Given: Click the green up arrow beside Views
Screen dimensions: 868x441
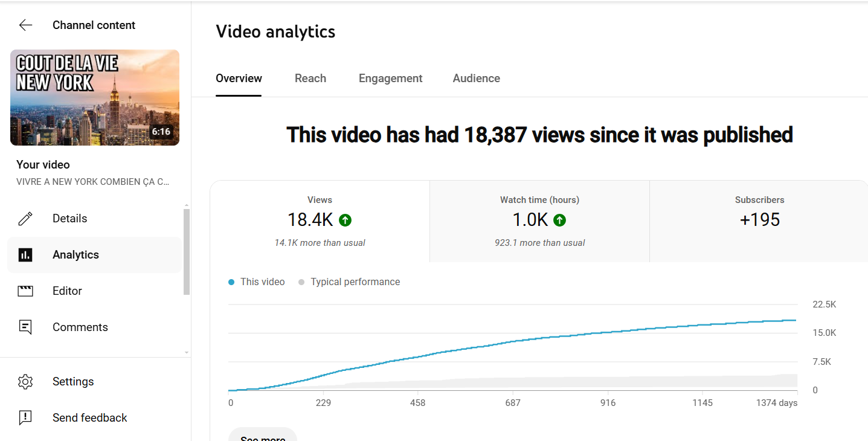Looking at the screenshot, I should click(345, 220).
